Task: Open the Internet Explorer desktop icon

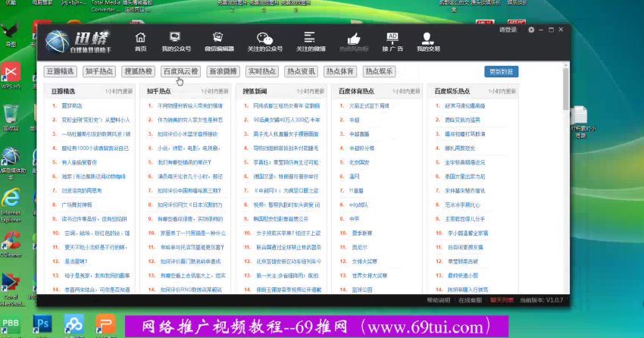Action: click(x=11, y=205)
